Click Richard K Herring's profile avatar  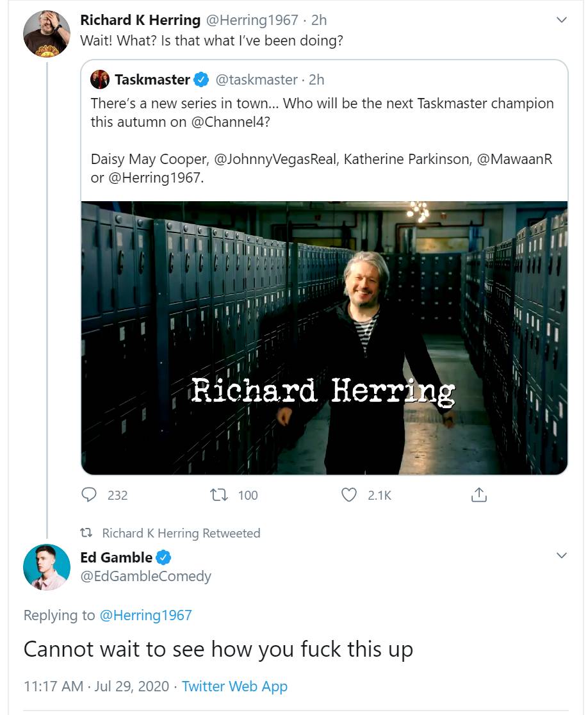tap(46, 34)
